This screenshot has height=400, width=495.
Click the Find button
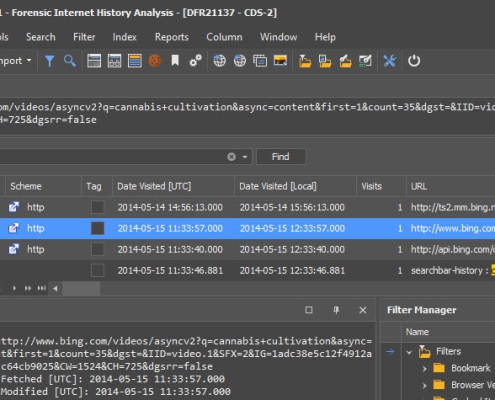(281, 157)
